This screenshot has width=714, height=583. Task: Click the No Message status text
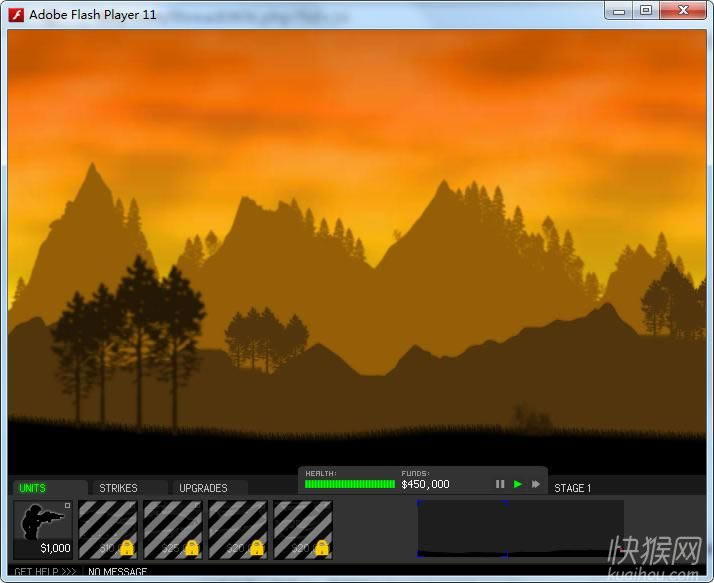click(118, 573)
